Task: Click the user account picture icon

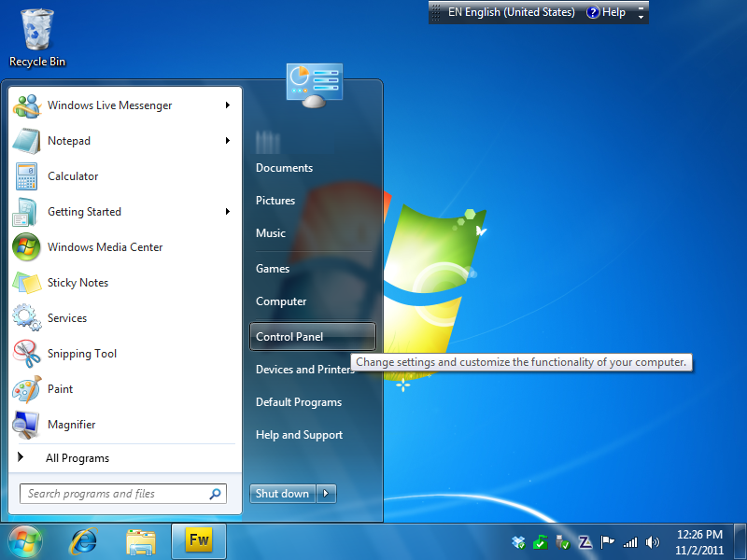Action: coord(315,86)
